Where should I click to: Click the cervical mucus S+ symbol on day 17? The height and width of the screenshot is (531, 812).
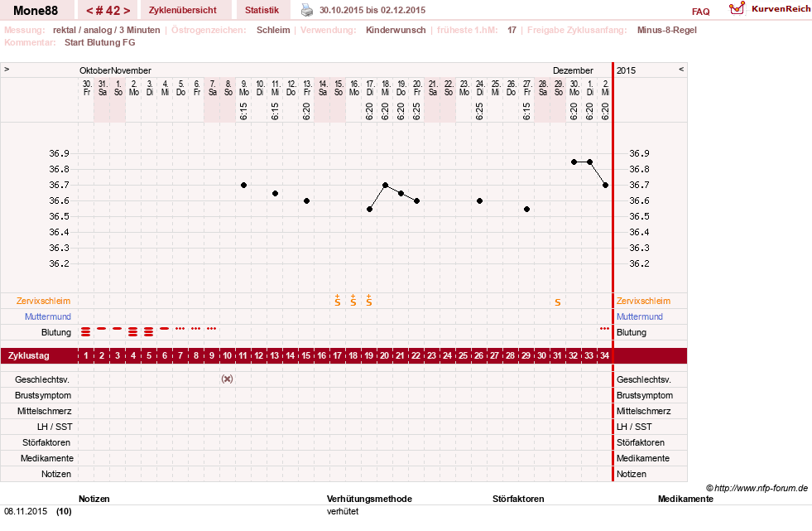pyautogui.click(x=338, y=300)
